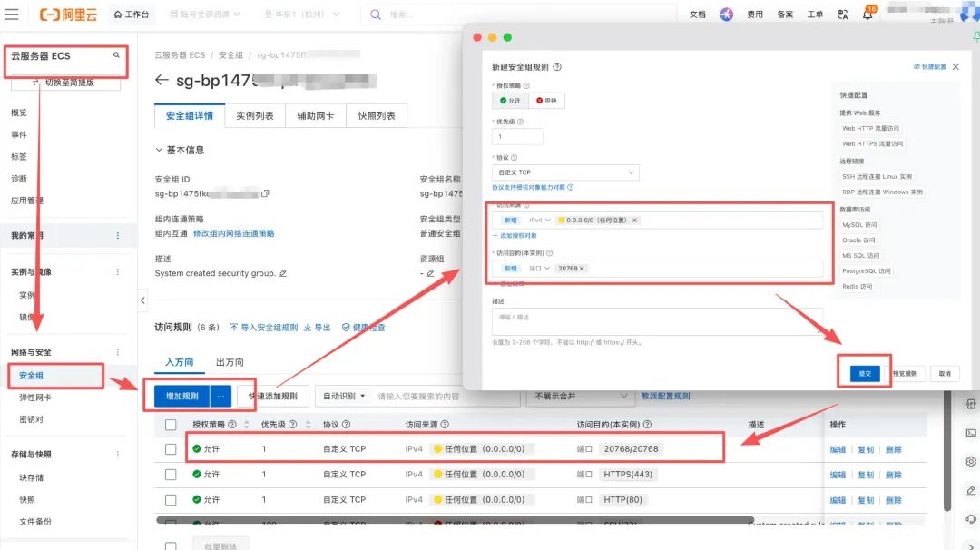The width and height of the screenshot is (980, 550).
Task: Remove the 0.0.0.0/0 source tag
Action: [634, 220]
